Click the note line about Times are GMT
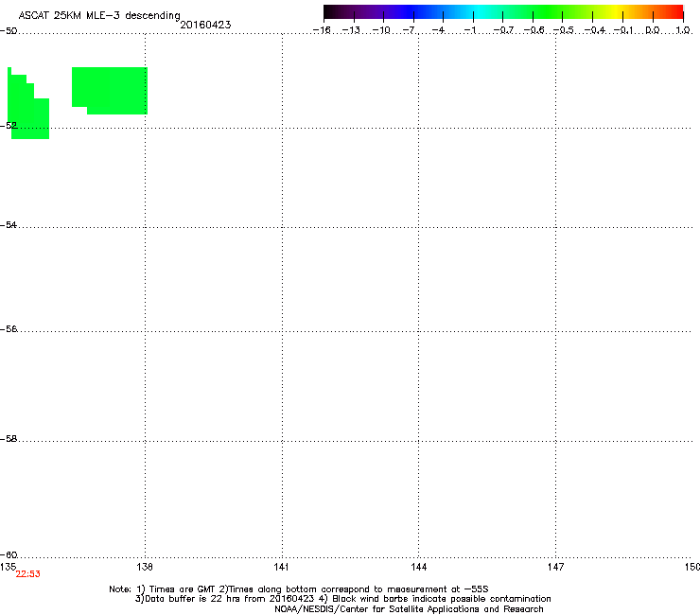This screenshot has height=615, width=700. pos(299,589)
